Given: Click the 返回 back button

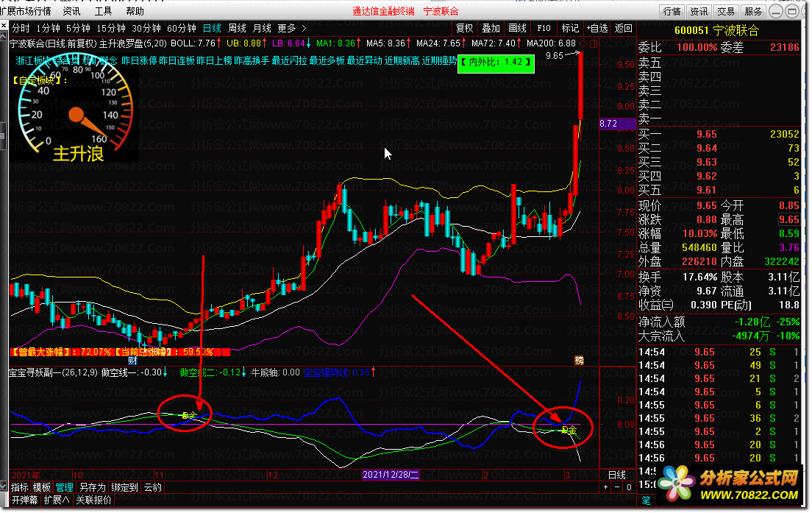Looking at the screenshot, I should pos(624,28).
